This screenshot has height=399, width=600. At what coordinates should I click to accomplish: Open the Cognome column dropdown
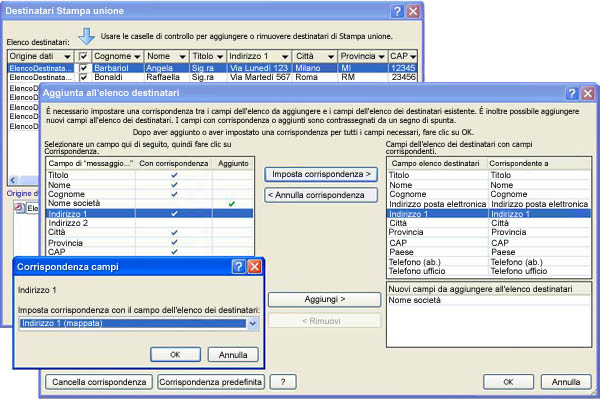(137, 57)
